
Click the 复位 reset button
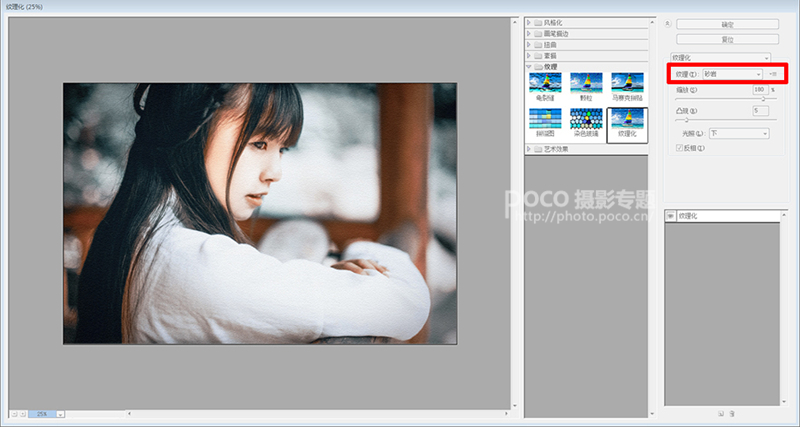[728, 39]
